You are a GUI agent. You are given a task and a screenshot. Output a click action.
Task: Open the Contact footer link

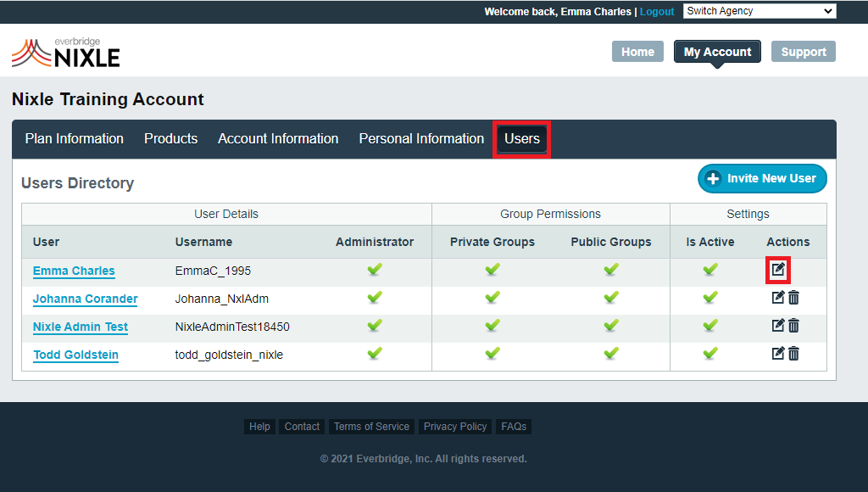[x=302, y=427]
